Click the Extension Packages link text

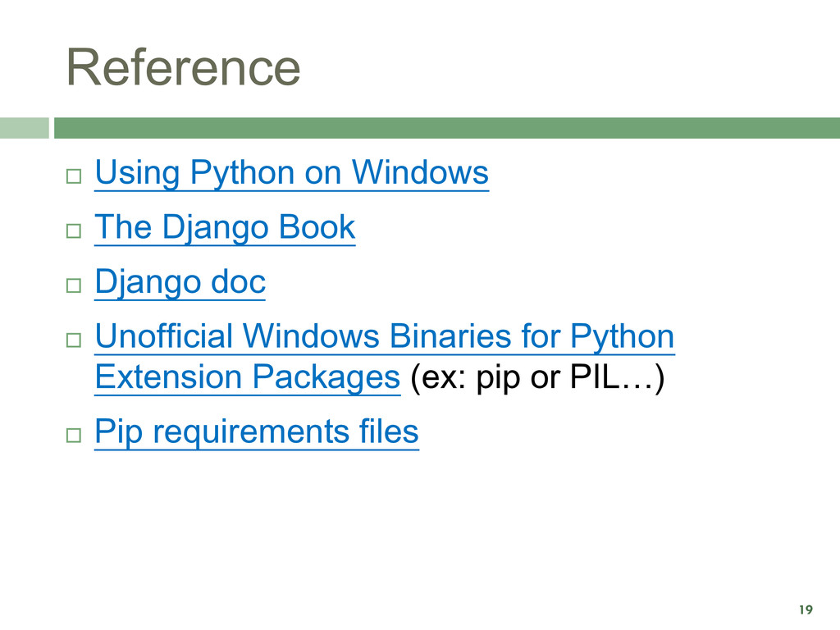pos(248,377)
